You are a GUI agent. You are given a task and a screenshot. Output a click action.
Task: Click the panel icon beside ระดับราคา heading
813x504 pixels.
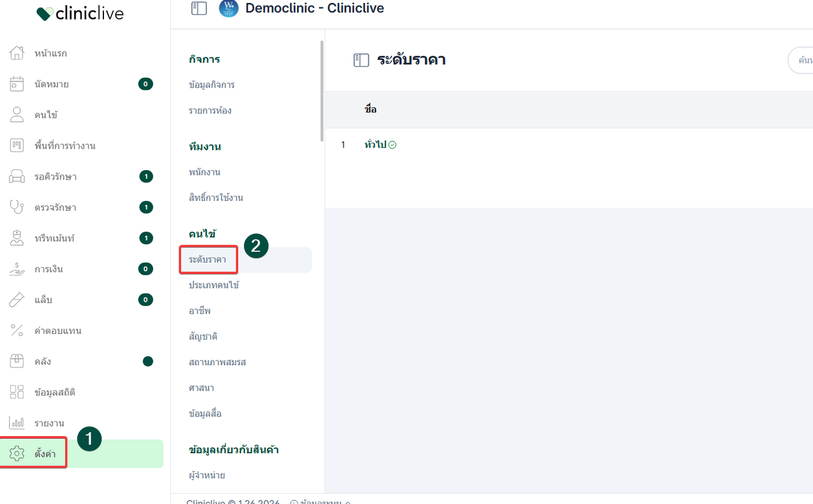click(x=361, y=60)
